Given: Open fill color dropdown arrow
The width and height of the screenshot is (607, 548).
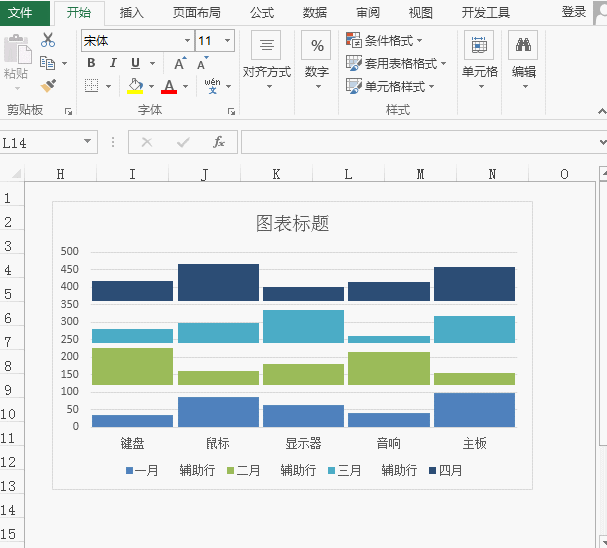Looking at the screenshot, I should pos(151,86).
